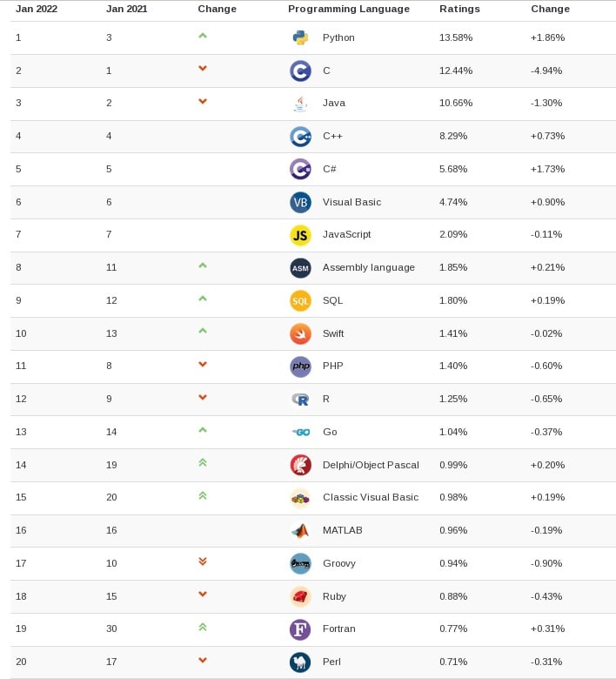Click the PHP elephant-purple icon

coord(300,366)
